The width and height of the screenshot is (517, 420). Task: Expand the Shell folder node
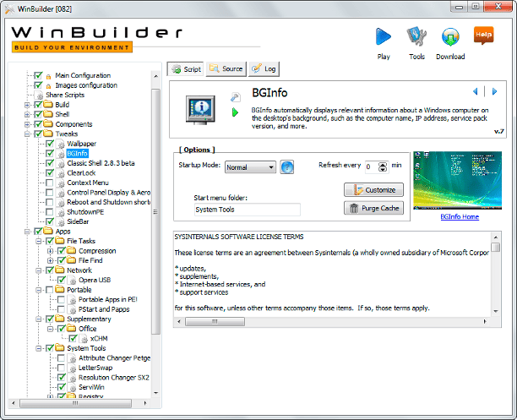click(27, 115)
